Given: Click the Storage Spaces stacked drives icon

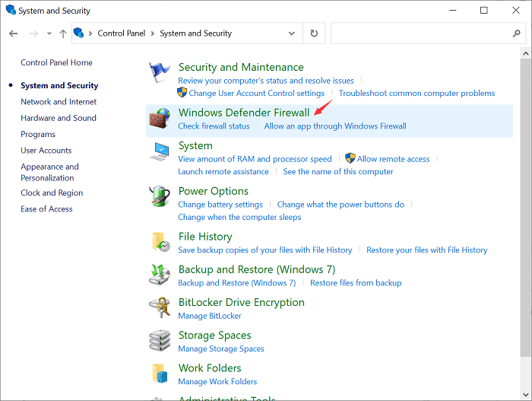Looking at the screenshot, I should pyautogui.click(x=160, y=340).
